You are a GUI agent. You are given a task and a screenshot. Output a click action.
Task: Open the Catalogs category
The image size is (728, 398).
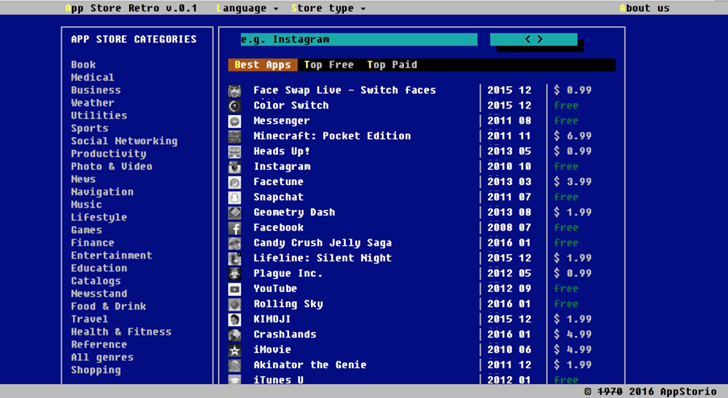[x=96, y=281]
